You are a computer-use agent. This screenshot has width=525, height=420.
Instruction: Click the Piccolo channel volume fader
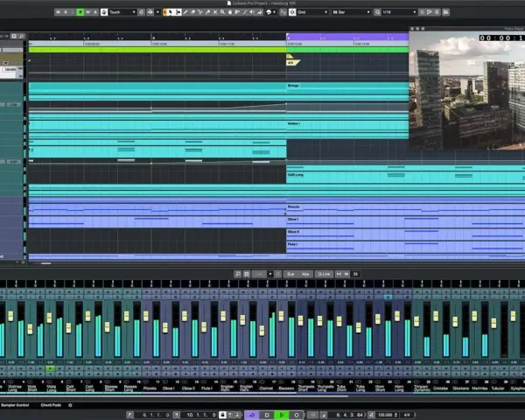pos(146,316)
